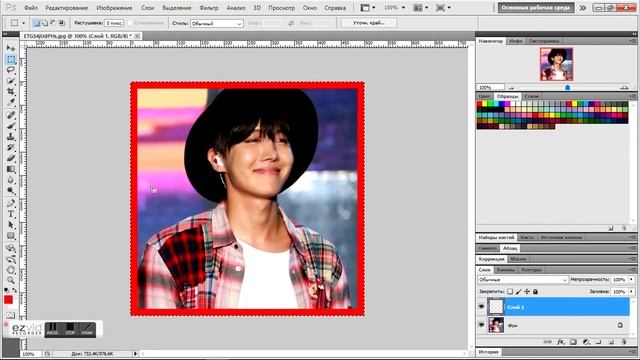The image size is (640, 360).
Task: Toggle lock image pixels brush icon
Action: [518, 291]
